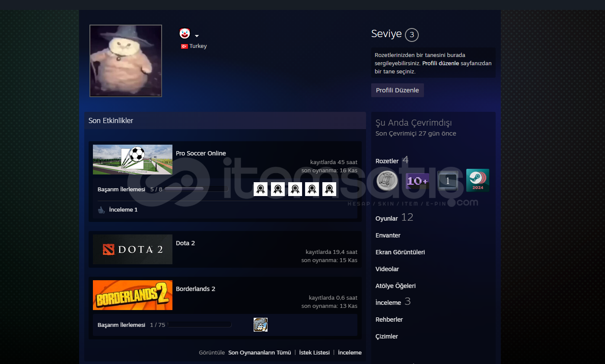Click İnceleme link next to İstek Listesi
This screenshot has height=364, width=605.
click(x=350, y=353)
